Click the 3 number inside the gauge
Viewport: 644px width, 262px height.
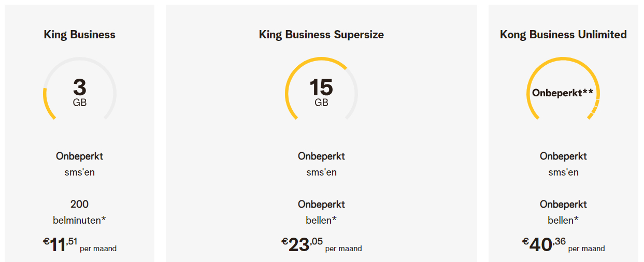[80, 88]
